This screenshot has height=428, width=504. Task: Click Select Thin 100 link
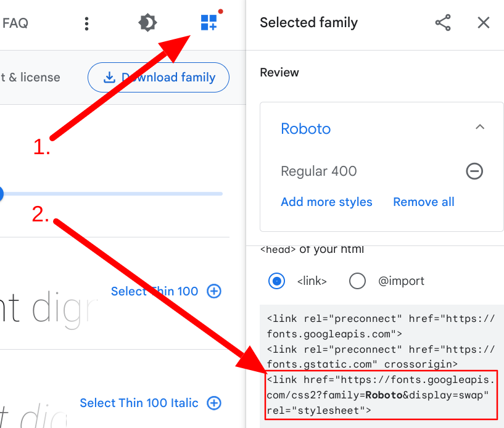(x=154, y=292)
